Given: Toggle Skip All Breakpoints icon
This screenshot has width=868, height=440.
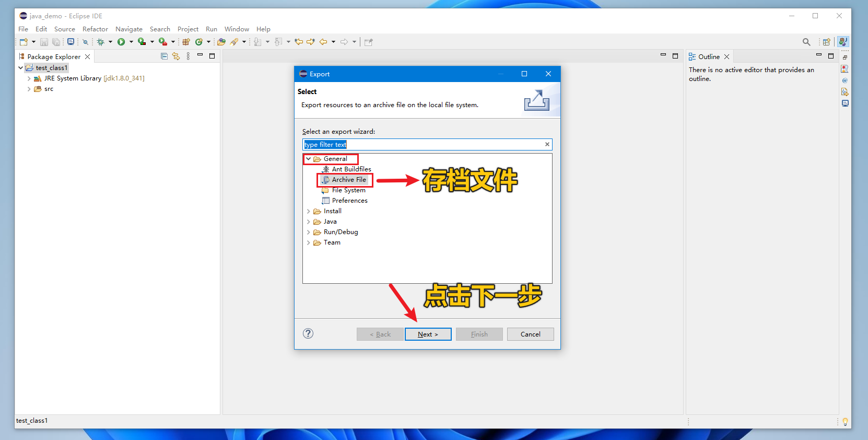Looking at the screenshot, I should tap(85, 42).
